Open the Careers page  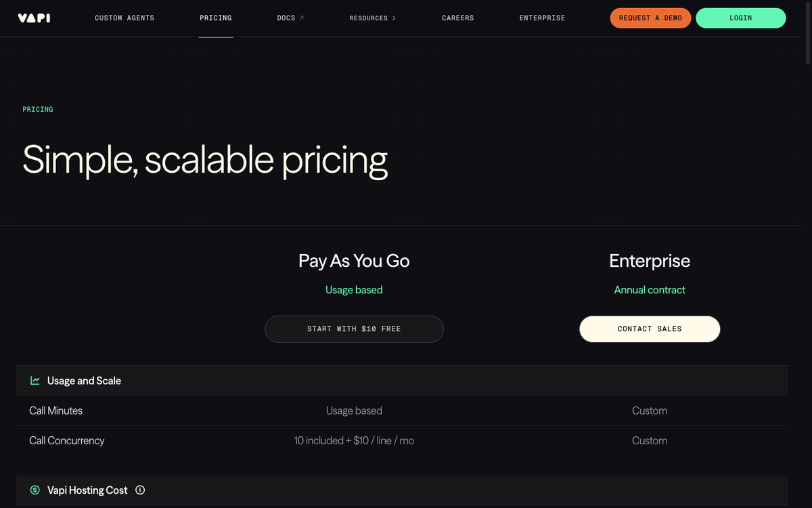coord(457,18)
